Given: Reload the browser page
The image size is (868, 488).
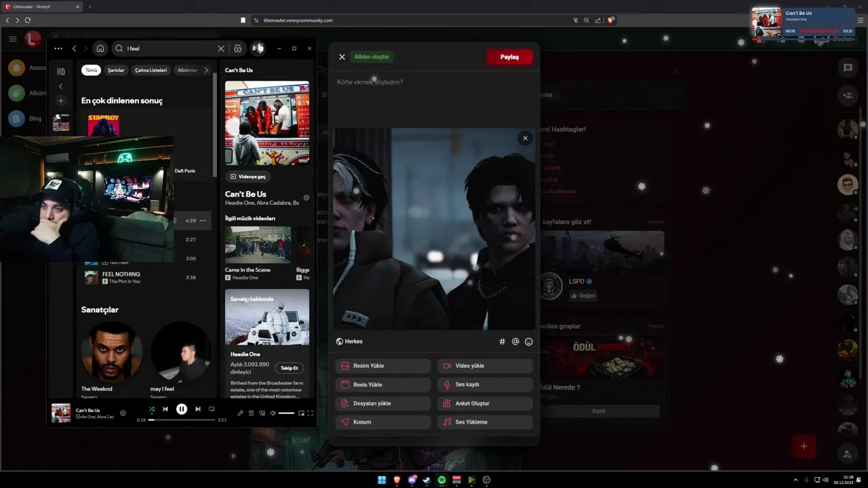Looking at the screenshot, I should click(28, 20).
